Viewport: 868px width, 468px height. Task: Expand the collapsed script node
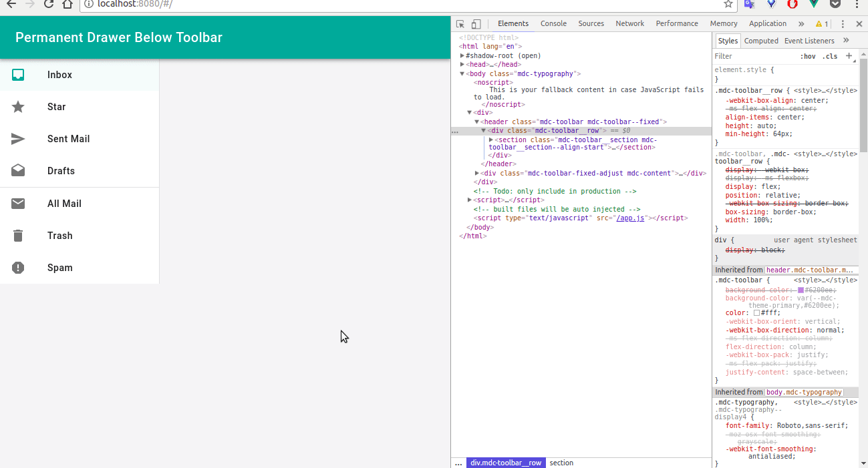pyautogui.click(x=470, y=200)
